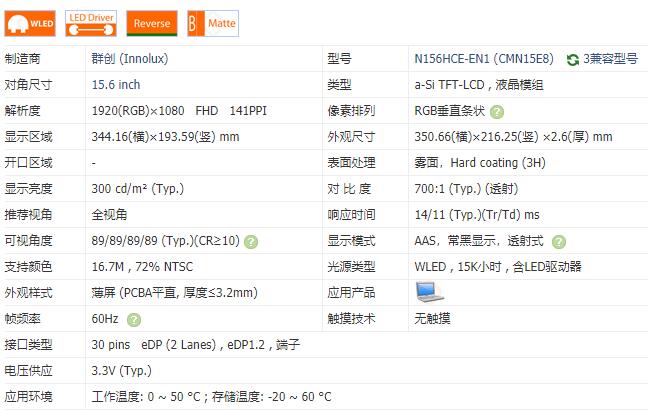Screen dimensions: 648x410
Task: Click the help icon next to AAS display mode
Action: (x=559, y=242)
